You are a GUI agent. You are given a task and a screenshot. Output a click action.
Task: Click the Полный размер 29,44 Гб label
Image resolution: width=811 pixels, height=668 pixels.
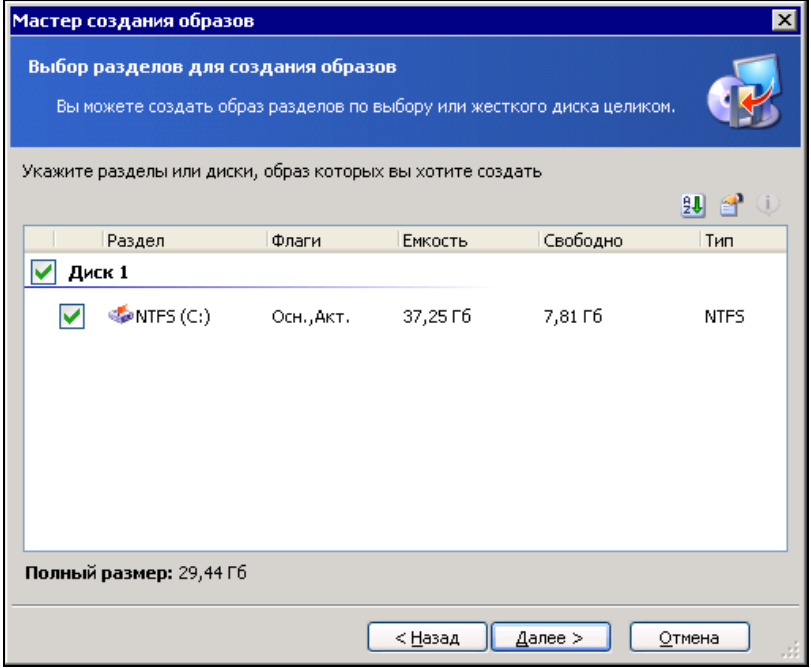click(136, 573)
